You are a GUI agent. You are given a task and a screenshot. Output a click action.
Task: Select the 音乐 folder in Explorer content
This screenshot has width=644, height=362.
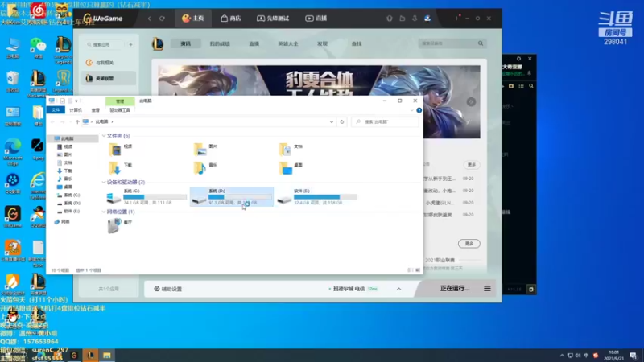coord(205,168)
